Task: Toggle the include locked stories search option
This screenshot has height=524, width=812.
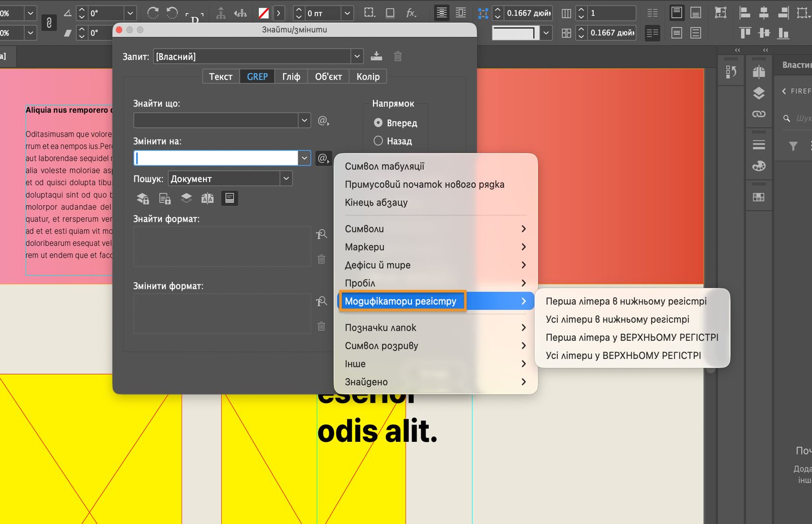Action: (165, 198)
